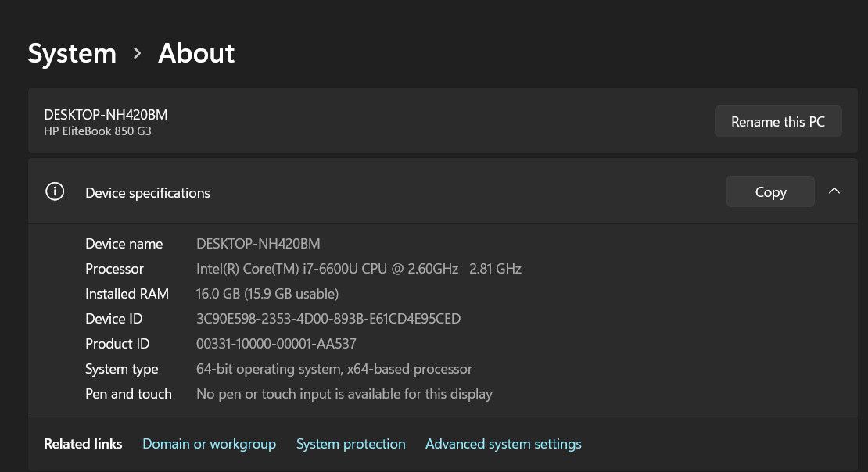This screenshot has height=472, width=868.
Task: Click the Device ID value
Action: 328,318
